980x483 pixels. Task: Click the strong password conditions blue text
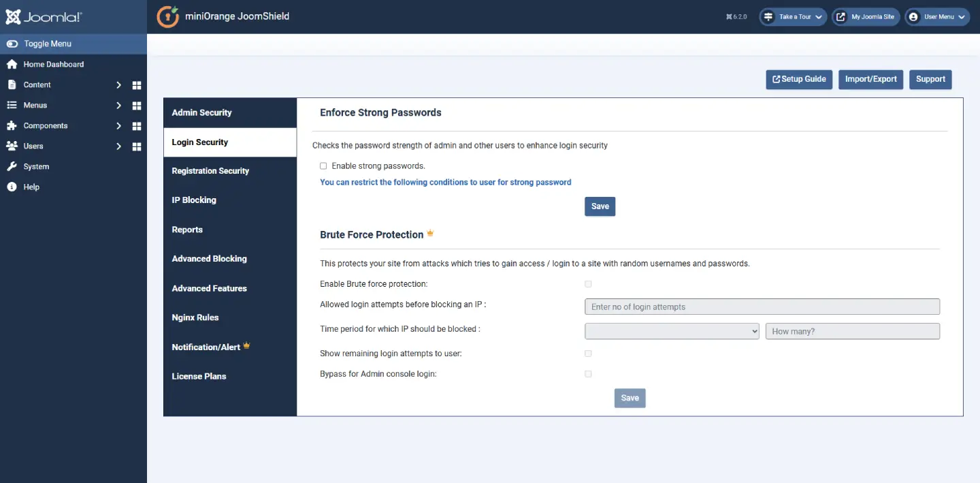pyautogui.click(x=446, y=183)
